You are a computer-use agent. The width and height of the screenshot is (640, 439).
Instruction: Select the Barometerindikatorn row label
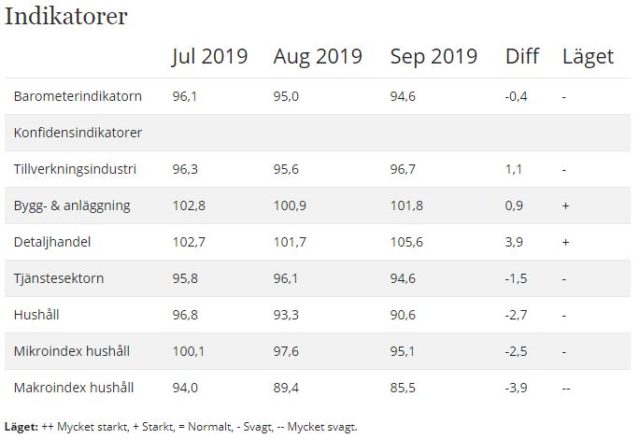[78, 96]
